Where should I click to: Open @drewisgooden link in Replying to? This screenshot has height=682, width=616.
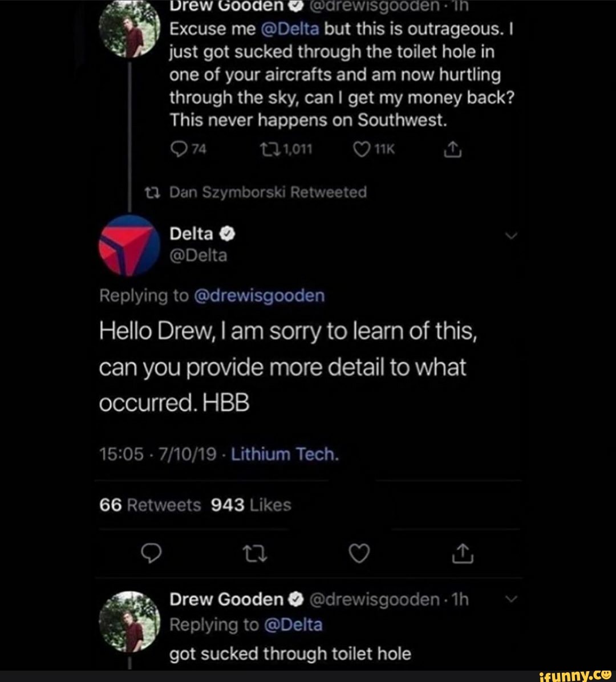(260, 295)
